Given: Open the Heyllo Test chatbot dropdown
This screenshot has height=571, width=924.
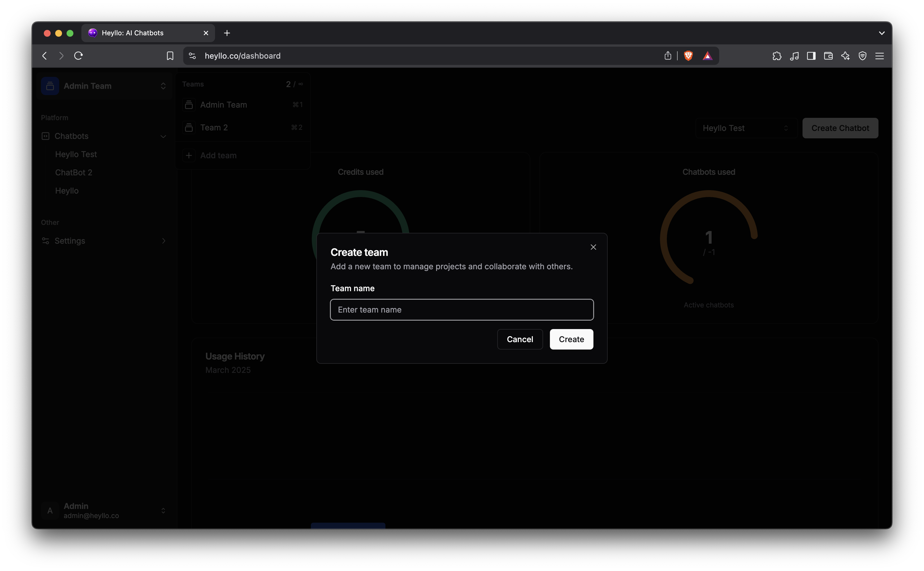Looking at the screenshot, I should [x=746, y=128].
